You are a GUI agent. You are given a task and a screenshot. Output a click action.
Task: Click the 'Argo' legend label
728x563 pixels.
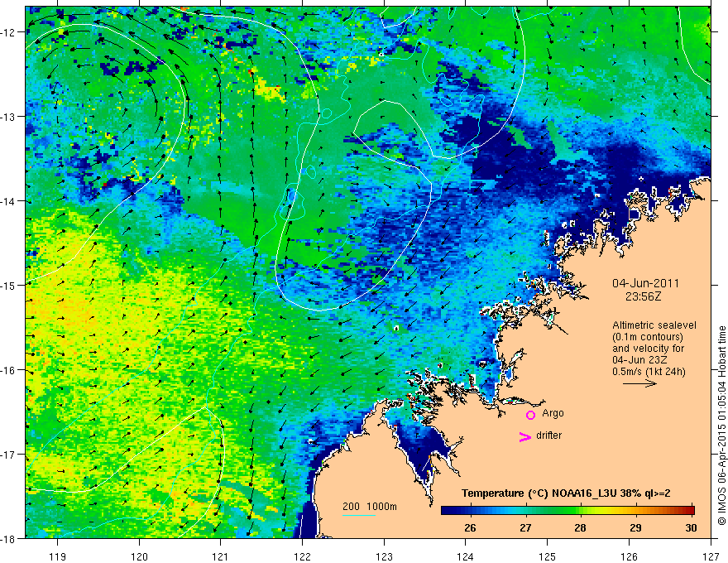click(x=553, y=413)
